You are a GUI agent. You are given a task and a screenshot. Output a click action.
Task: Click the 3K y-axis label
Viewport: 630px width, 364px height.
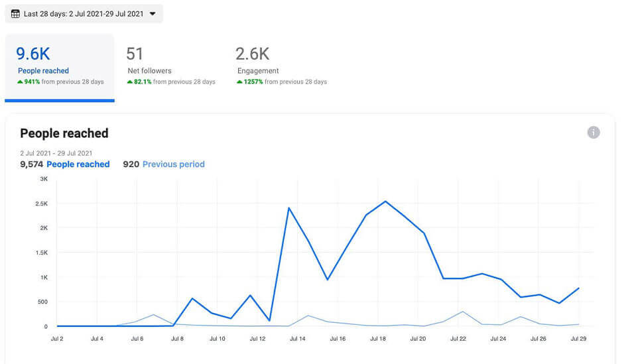click(x=44, y=179)
